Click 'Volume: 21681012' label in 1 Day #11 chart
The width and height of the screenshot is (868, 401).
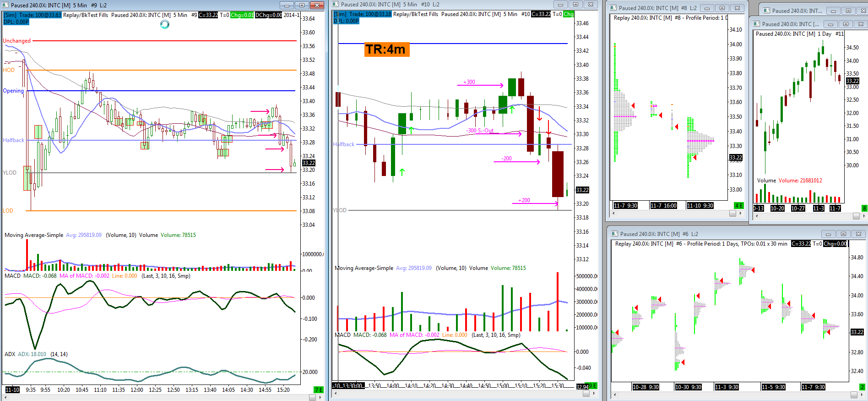[x=800, y=181]
